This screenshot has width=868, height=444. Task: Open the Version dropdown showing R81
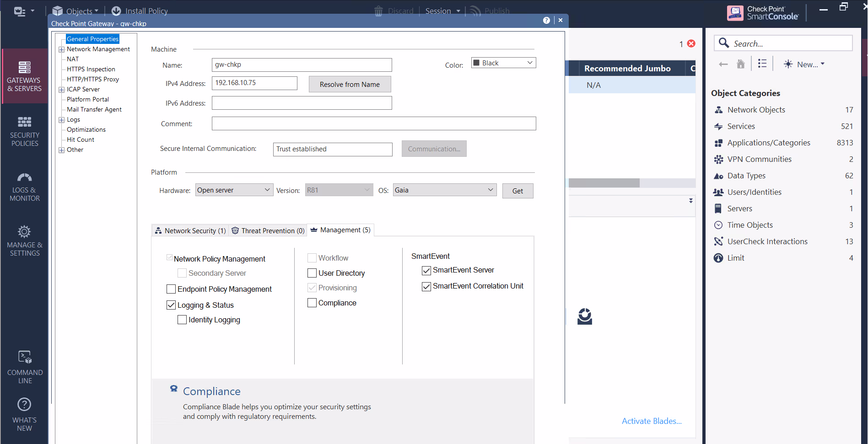[x=339, y=190]
